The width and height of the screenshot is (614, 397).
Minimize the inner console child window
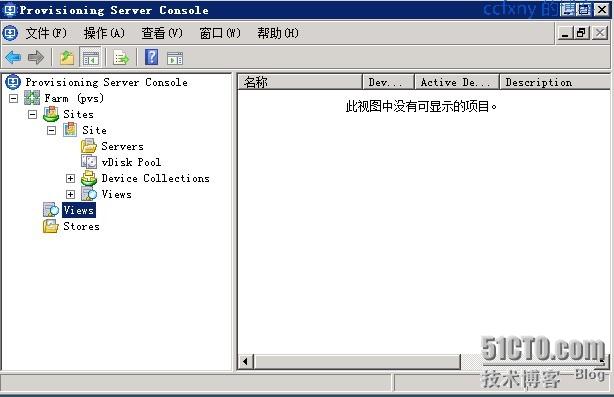click(565, 33)
